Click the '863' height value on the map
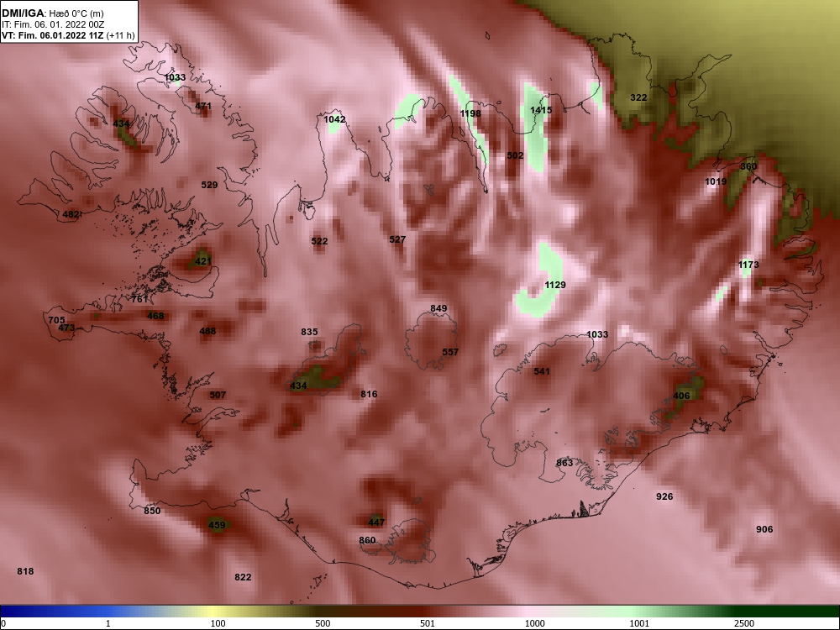Viewport: 840px width, 630px height. pos(564,463)
